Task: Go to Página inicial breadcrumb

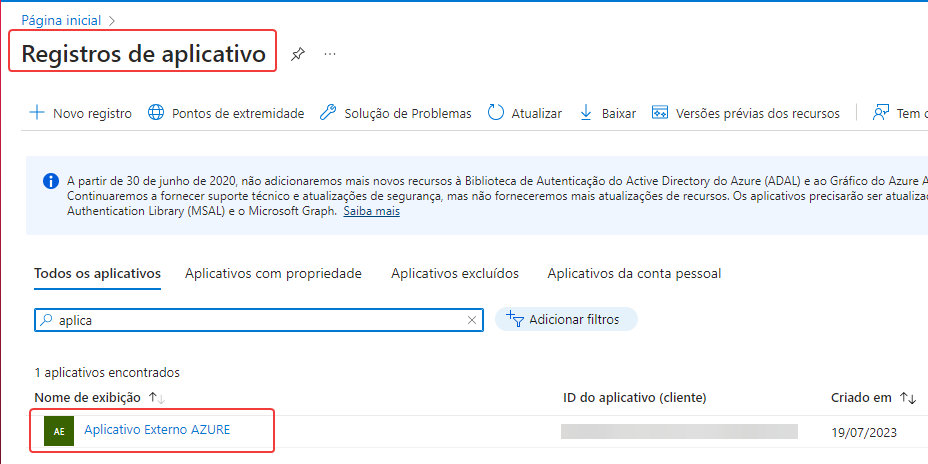Action: click(61, 20)
